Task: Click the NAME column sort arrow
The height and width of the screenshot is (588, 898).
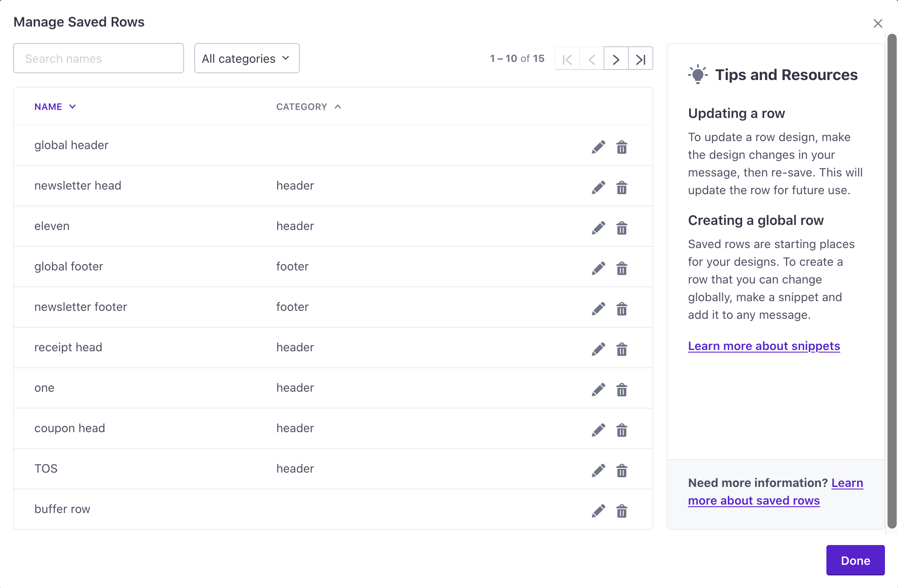Action: pos(73,106)
